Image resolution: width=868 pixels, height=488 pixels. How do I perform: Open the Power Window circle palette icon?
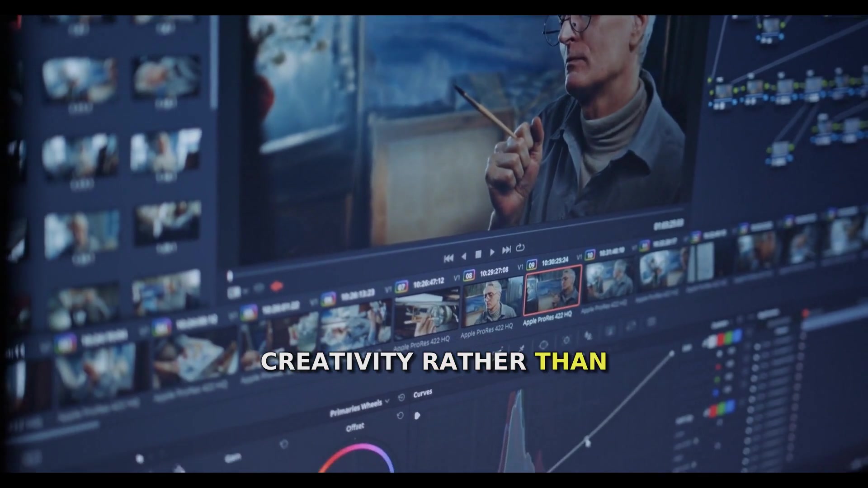pos(544,344)
